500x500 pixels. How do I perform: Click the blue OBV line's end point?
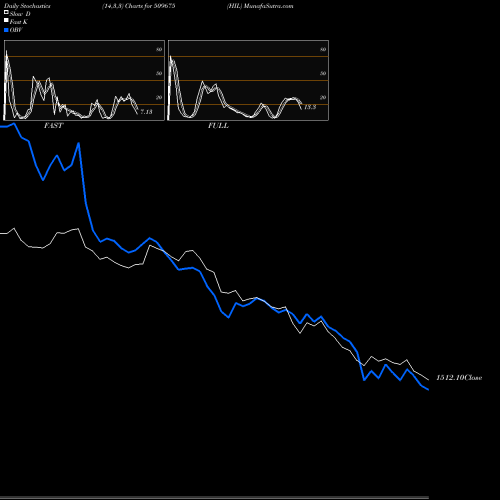tap(428, 389)
